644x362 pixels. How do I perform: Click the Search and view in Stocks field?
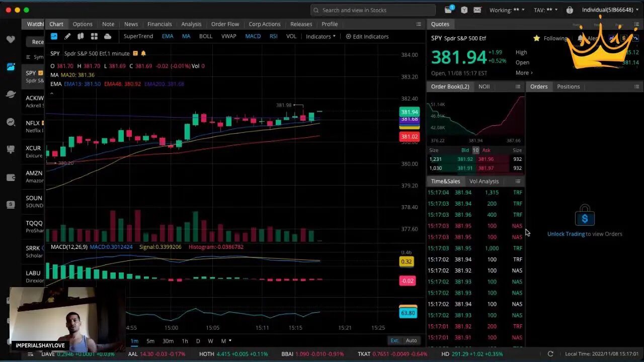[x=373, y=10]
